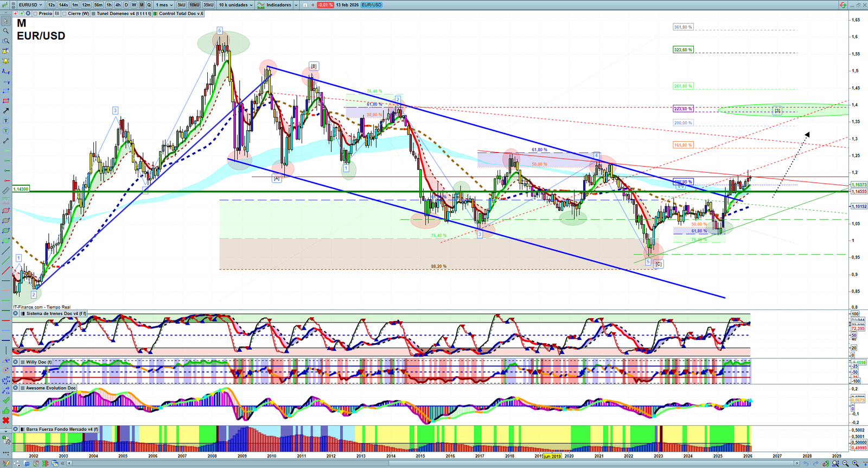Screen dimensions: 868x468
Task: Switch to the daily D timeframe
Action: pyautogui.click(x=126, y=5)
